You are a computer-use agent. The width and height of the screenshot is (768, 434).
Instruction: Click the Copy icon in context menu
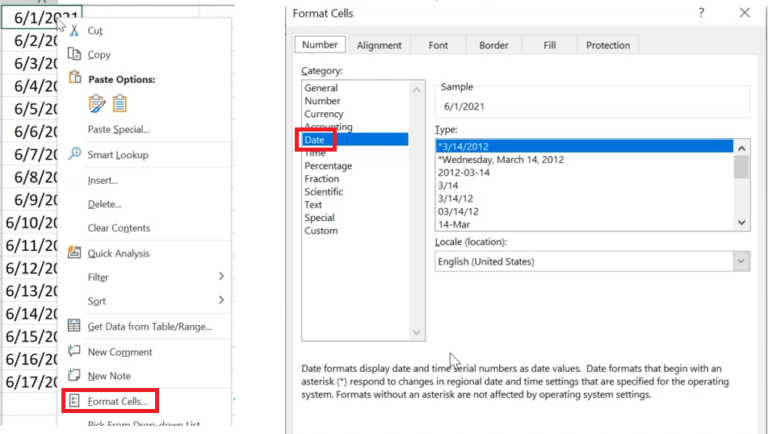pyautogui.click(x=73, y=55)
